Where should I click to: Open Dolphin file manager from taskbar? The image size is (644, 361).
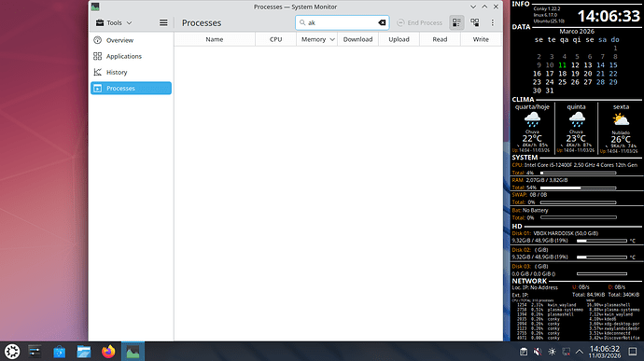pos(84,352)
